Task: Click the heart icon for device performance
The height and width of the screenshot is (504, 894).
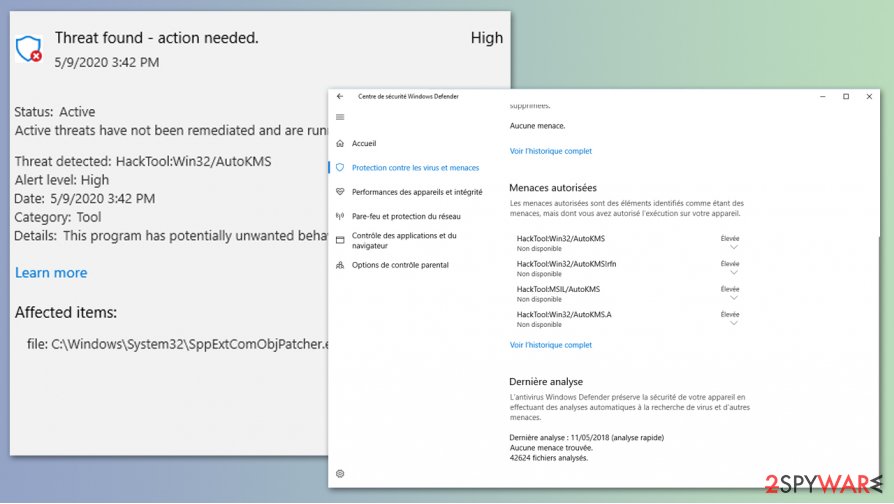Action: 340,192
